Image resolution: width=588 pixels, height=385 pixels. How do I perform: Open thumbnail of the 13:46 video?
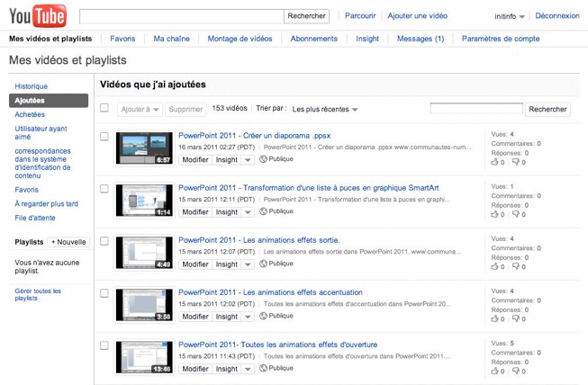click(144, 357)
